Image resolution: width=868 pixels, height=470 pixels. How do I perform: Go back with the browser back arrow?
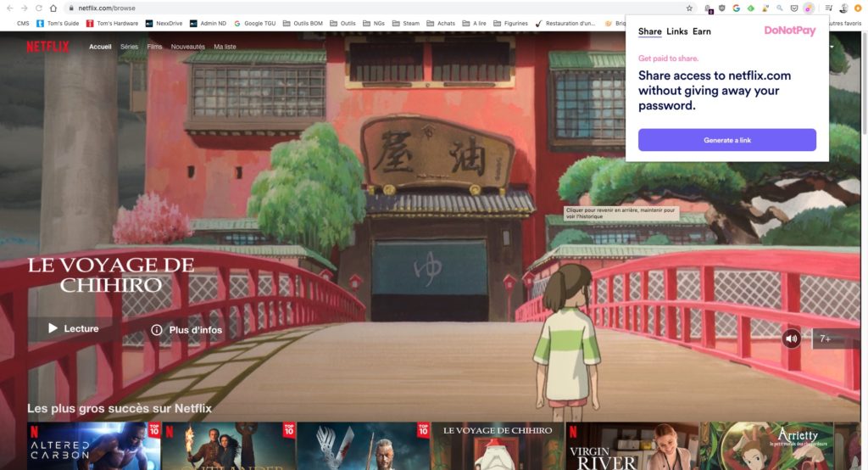9,8
